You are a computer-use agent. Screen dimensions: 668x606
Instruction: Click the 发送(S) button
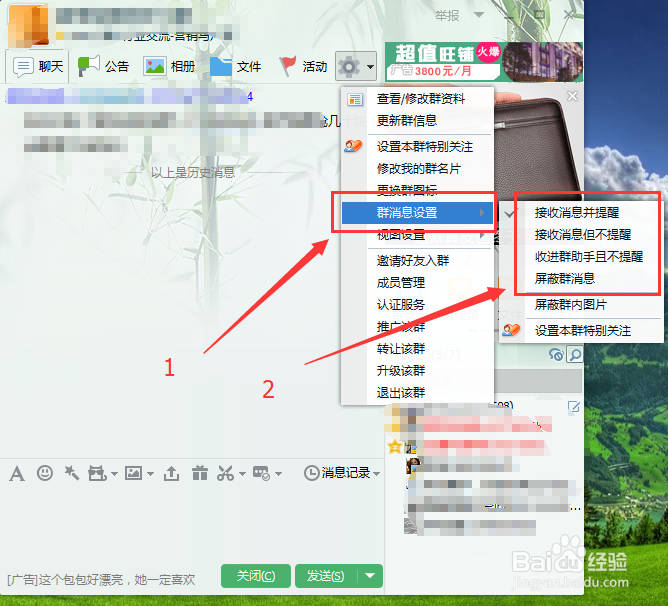[326, 576]
